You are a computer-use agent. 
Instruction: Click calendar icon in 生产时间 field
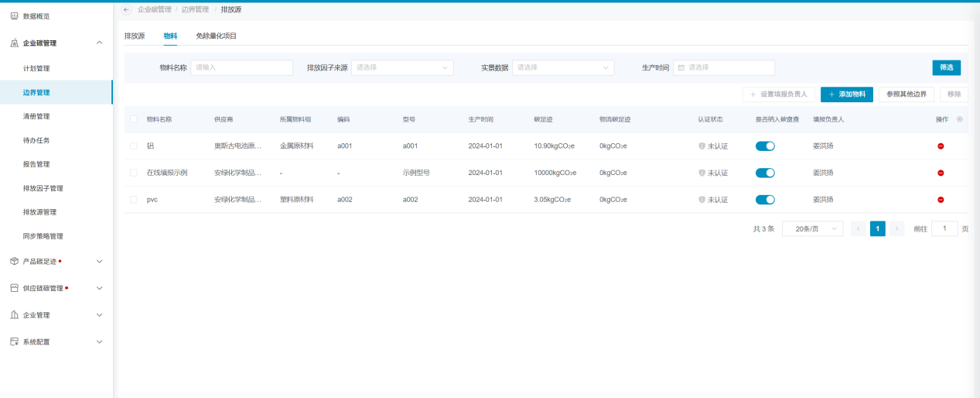(681, 67)
